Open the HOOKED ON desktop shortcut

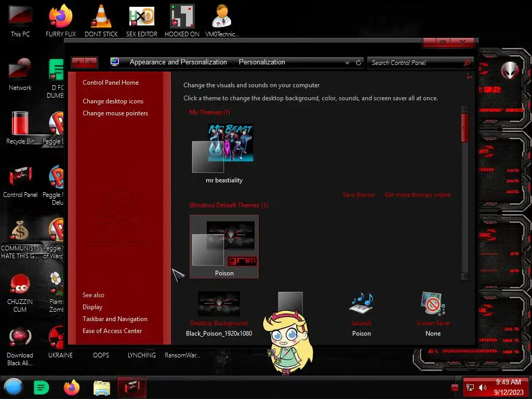[x=182, y=21]
